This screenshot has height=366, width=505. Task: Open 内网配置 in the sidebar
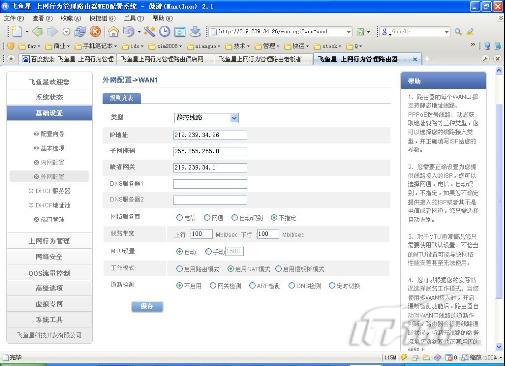tap(49, 162)
